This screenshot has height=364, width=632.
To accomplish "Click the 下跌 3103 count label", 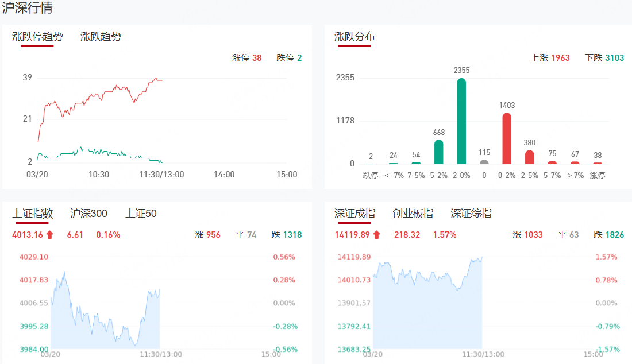I will 604,58.
